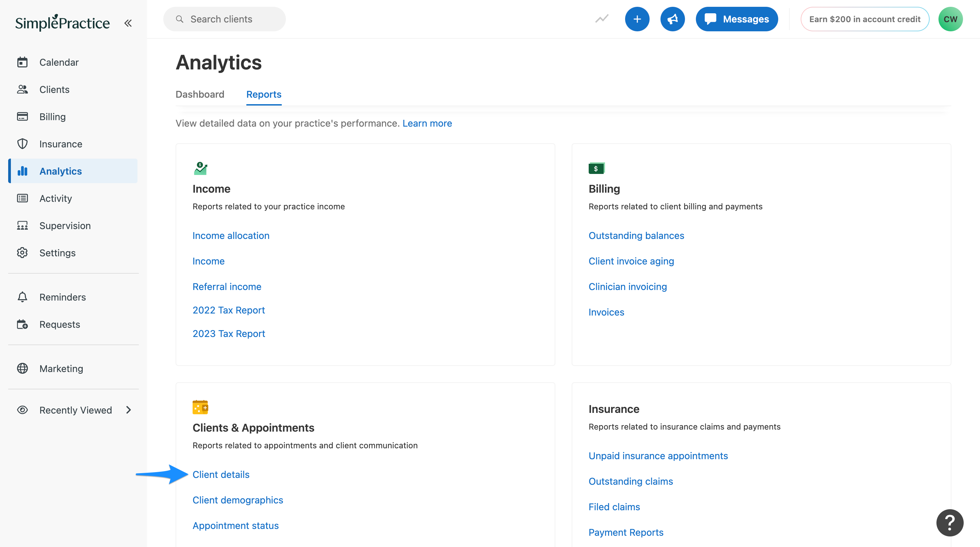Image resolution: width=980 pixels, height=547 pixels.
Task: Open Calendar using its sidebar icon
Action: (22, 62)
